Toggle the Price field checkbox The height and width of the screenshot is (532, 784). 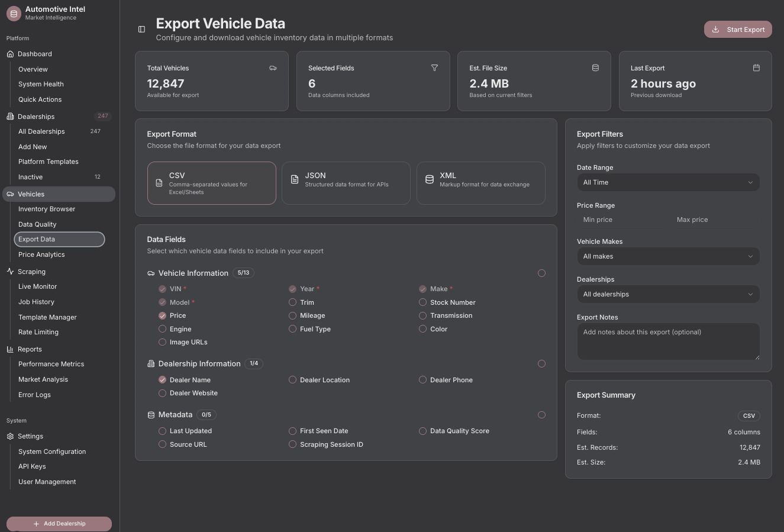(x=162, y=316)
